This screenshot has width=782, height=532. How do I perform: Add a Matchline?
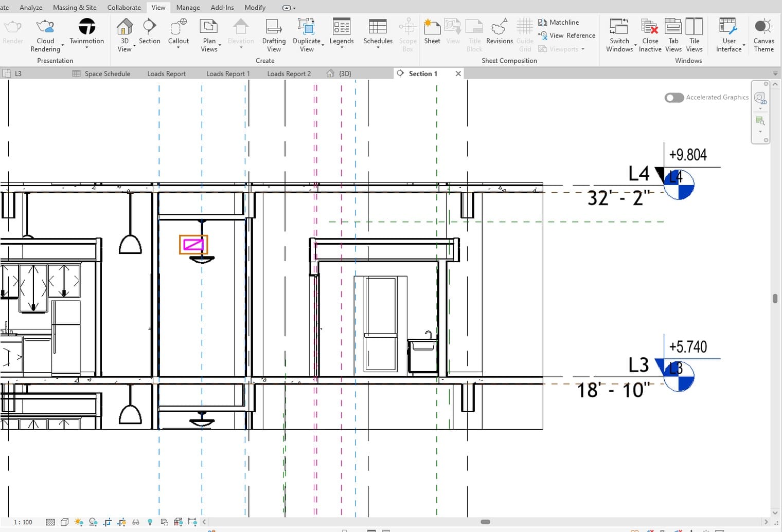pyautogui.click(x=559, y=22)
